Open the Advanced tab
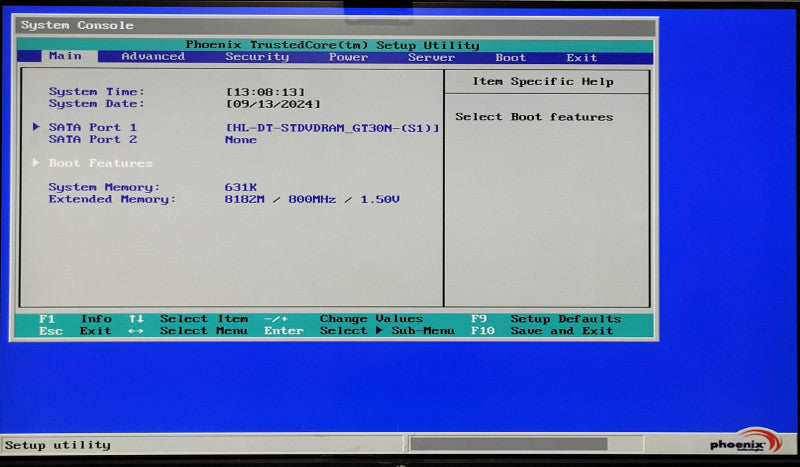The width and height of the screenshot is (800, 467). 153,57
